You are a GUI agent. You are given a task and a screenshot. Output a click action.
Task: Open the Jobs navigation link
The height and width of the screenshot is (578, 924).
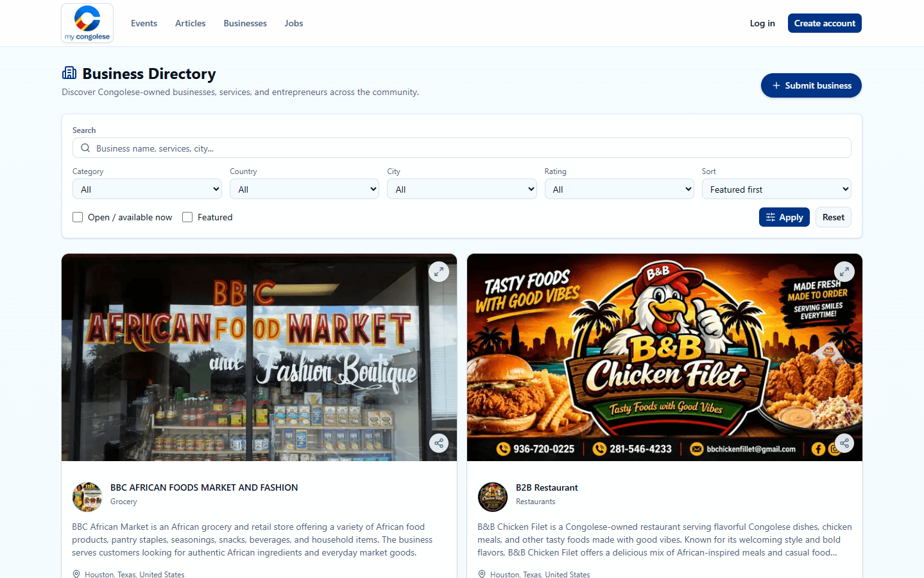tap(294, 23)
